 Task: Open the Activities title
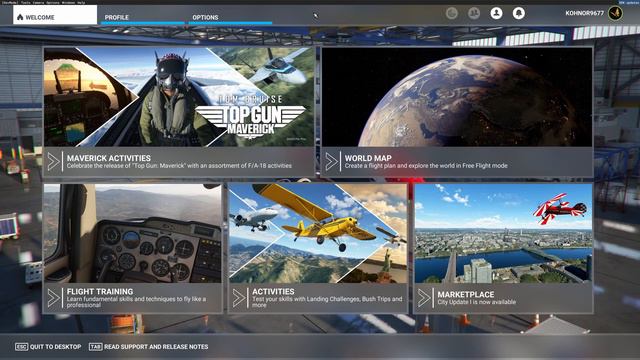[273, 291]
